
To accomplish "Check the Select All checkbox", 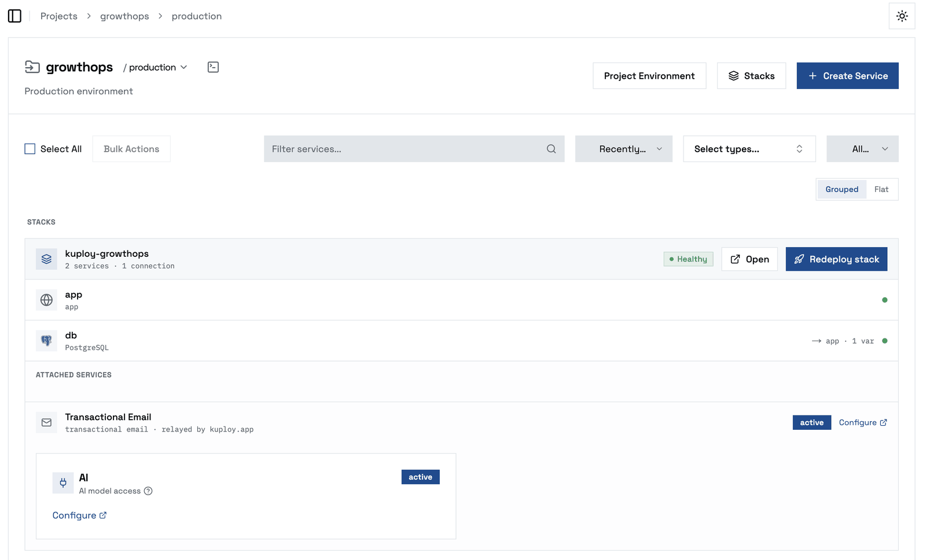I will 30,149.
